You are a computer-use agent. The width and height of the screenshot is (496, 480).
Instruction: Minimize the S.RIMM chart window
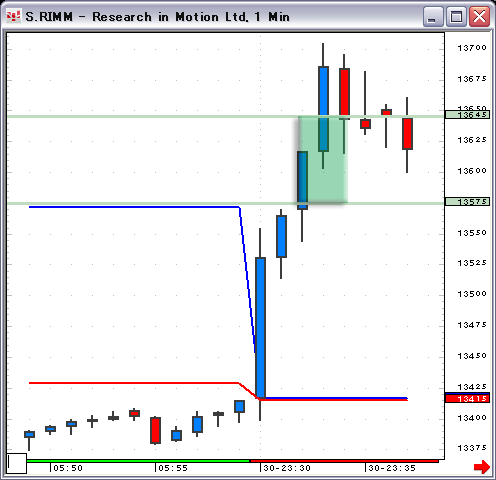[433, 16]
